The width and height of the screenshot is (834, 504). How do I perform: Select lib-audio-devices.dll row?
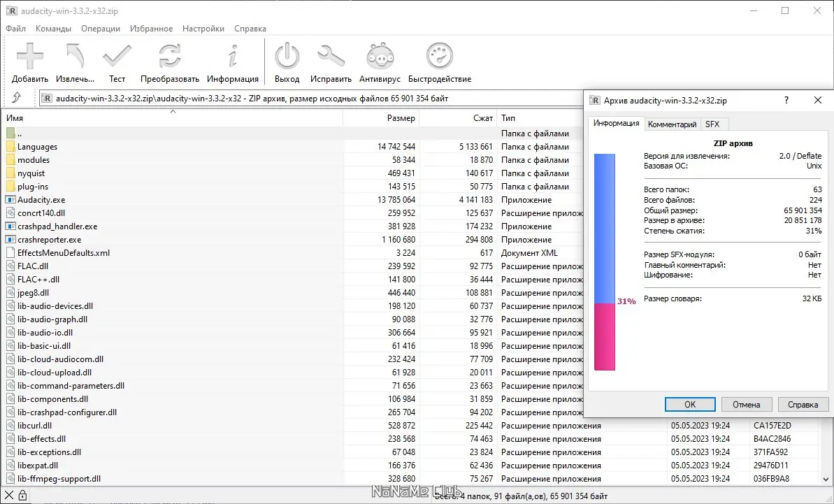click(x=292, y=306)
